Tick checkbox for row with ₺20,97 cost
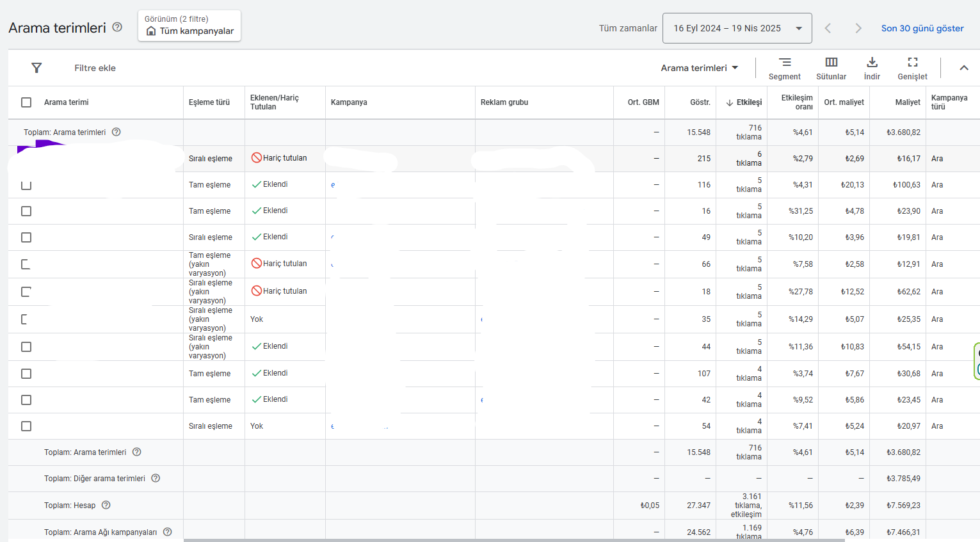The width and height of the screenshot is (980, 542). tap(26, 426)
